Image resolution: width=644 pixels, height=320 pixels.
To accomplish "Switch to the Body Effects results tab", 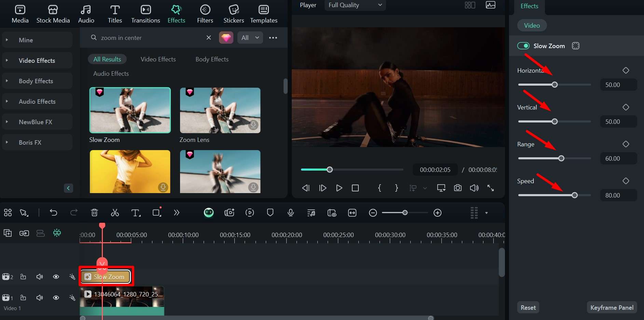I will [212, 59].
